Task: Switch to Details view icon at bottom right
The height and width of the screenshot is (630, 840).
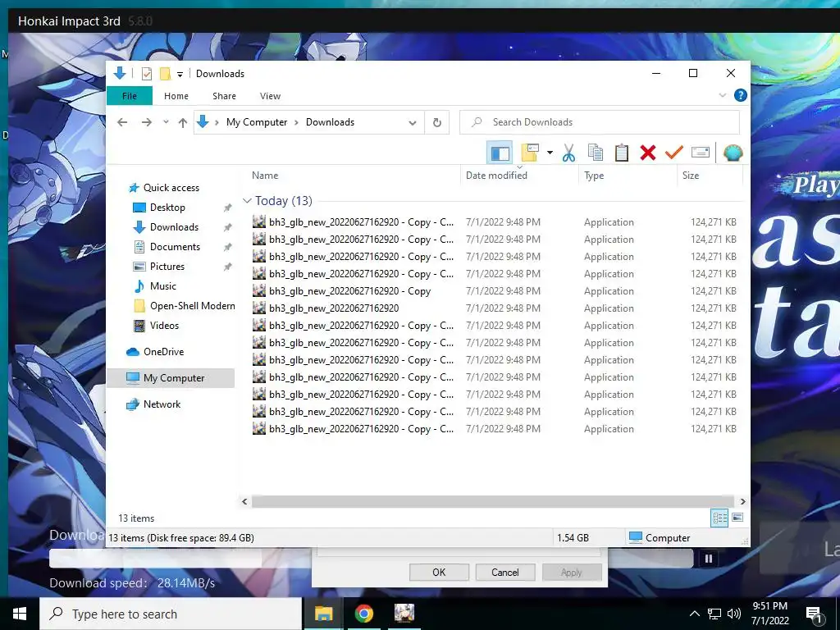Action: point(719,518)
